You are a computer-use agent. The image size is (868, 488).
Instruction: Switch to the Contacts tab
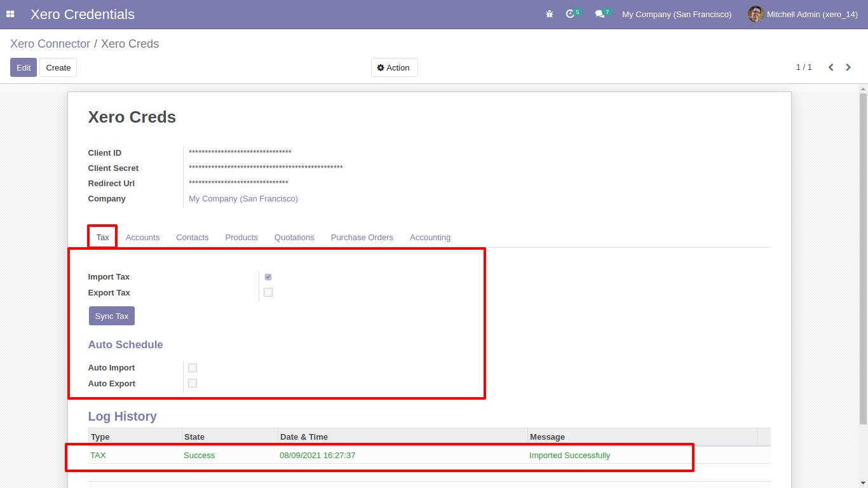(193, 237)
